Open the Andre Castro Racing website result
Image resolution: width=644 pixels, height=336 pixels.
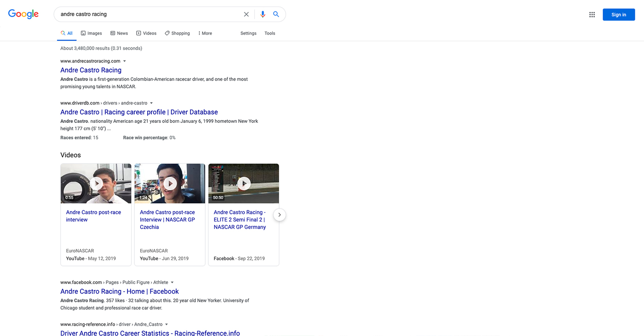[x=91, y=70]
